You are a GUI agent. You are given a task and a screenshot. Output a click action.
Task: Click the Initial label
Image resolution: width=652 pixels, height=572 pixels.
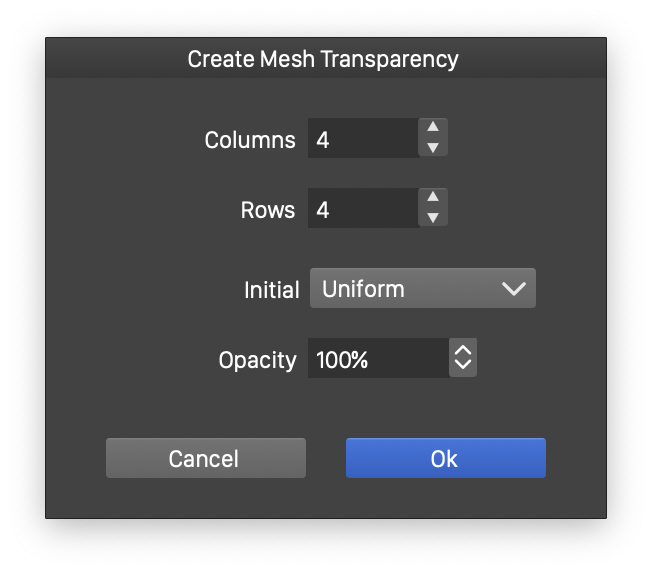[x=272, y=290]
